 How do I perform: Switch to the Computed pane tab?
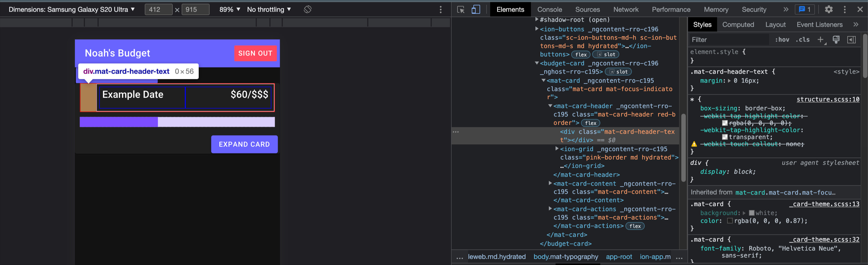pos(738,25)
